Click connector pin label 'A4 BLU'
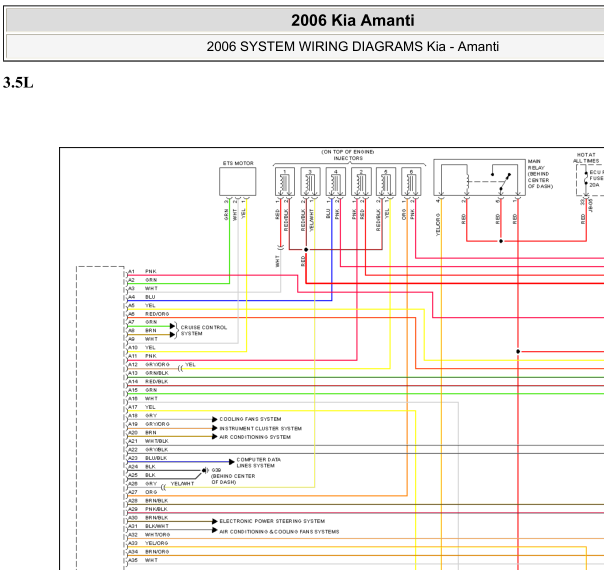Image resolution: width=604 pixels, height=570 pixels. (142, 297)
